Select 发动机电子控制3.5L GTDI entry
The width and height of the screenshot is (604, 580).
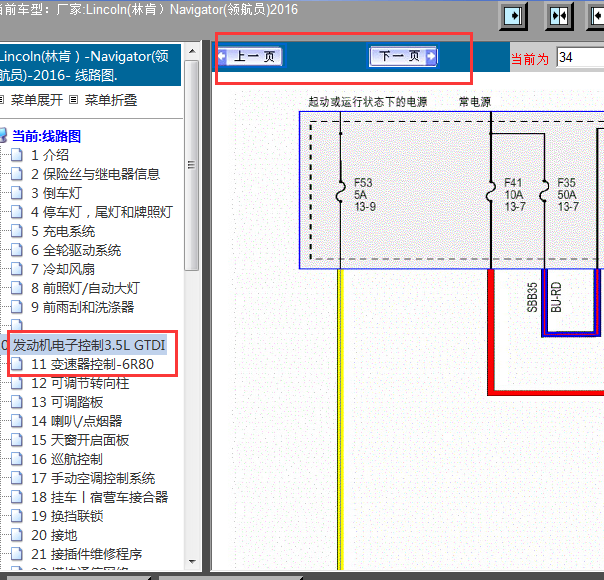coord(89,345)
